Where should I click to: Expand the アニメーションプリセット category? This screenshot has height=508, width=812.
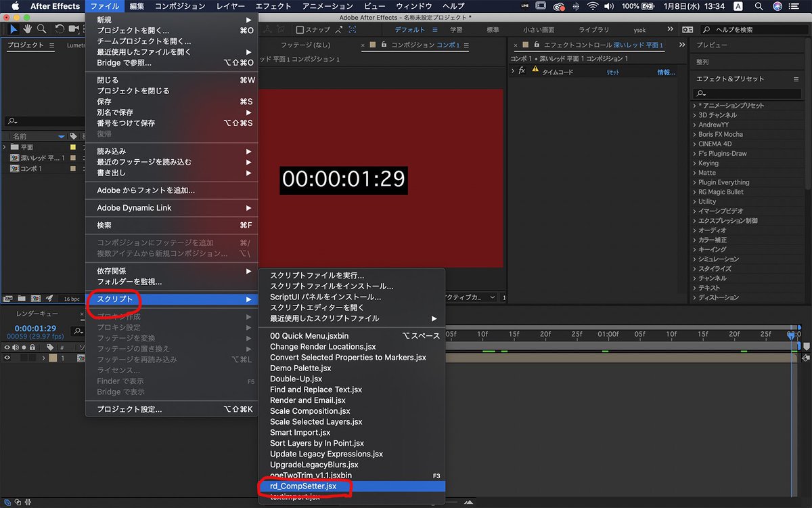click(694, 106)
